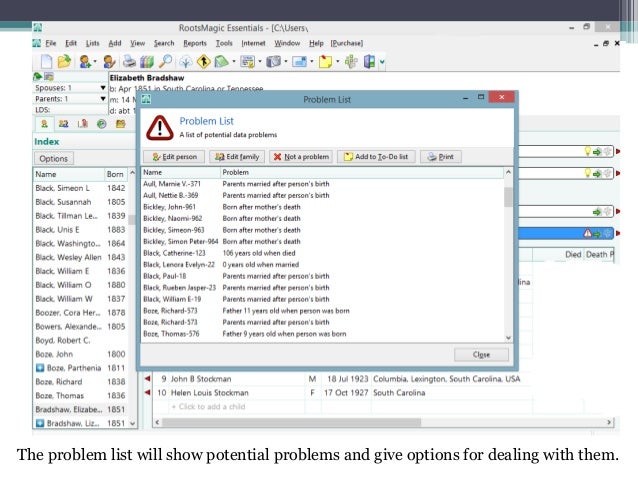Expand the green book dropdown arrow
This screenshot has width=638, height=479.
click(x=234, y=61)
